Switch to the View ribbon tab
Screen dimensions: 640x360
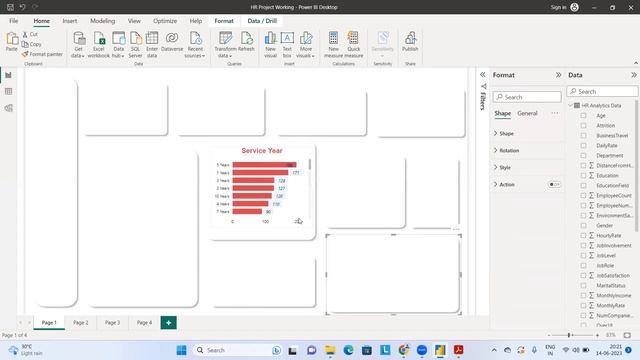pos(134,21)
